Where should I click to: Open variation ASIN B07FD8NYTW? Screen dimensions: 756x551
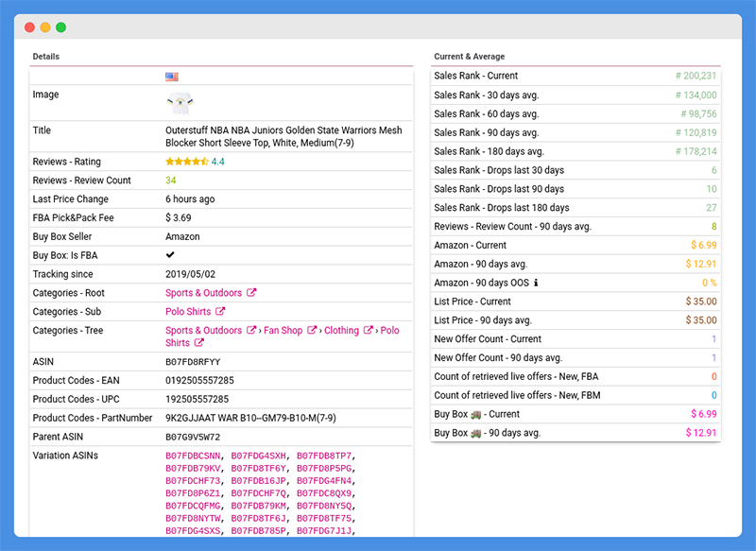193,519
